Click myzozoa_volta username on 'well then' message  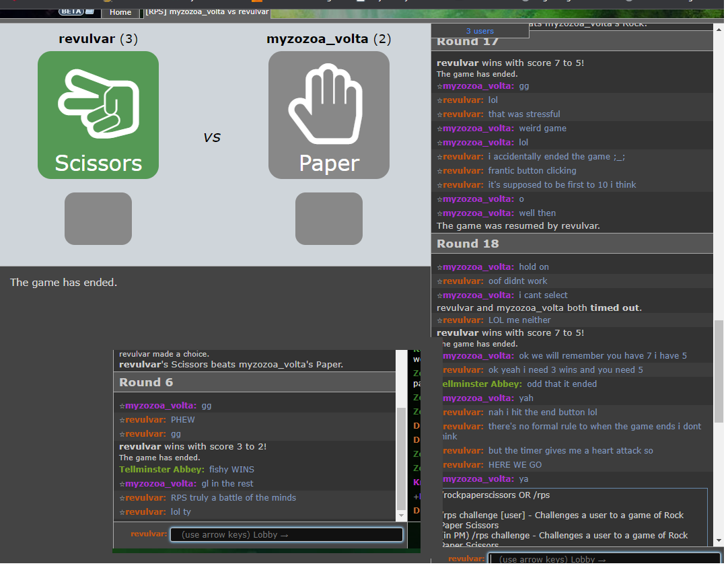pos(478,213)
